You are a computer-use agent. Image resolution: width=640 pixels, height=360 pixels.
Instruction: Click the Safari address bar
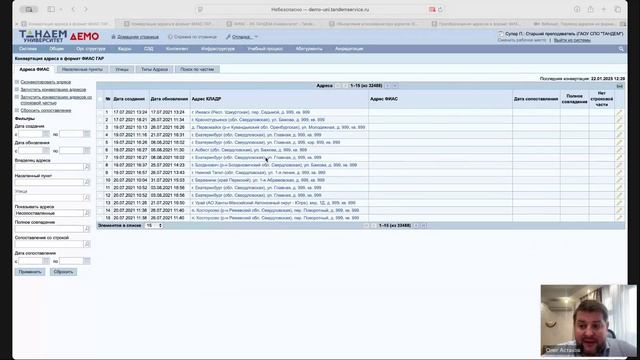(x=320, y=9)
